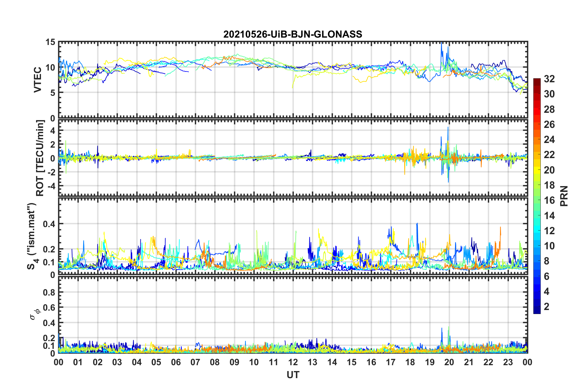Click the x-axis tick label 20
The image size is (586, 392).
coord(449,362)
